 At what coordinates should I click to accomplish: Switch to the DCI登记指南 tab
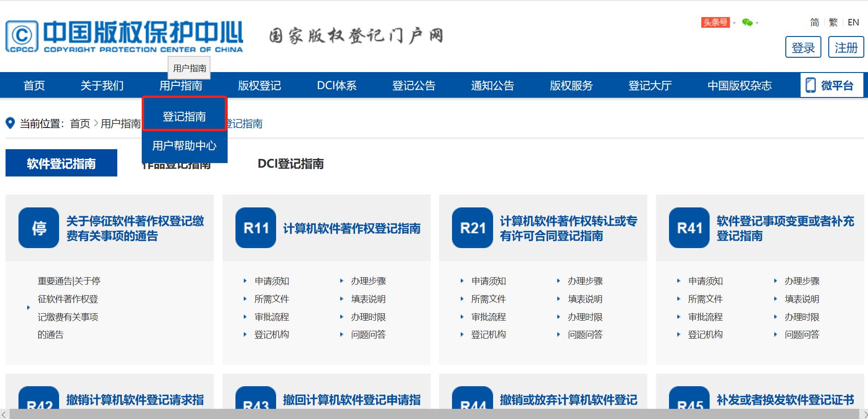[291, 163]
